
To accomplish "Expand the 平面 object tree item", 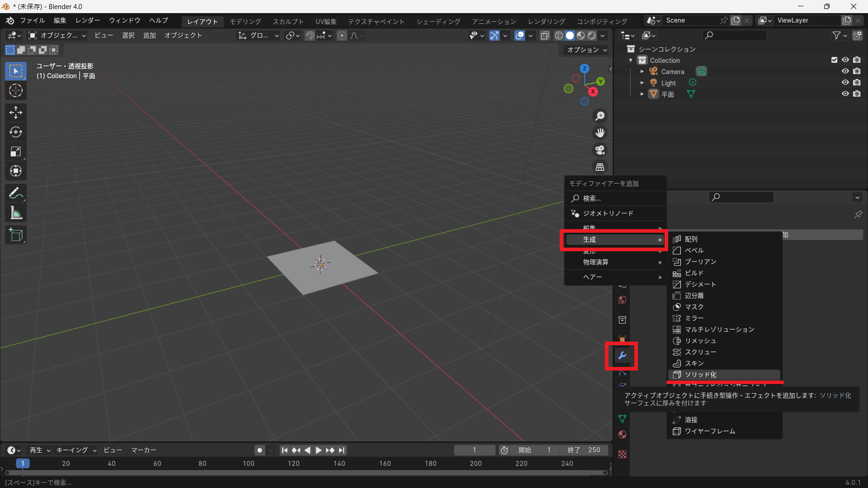I will point(642,94).
